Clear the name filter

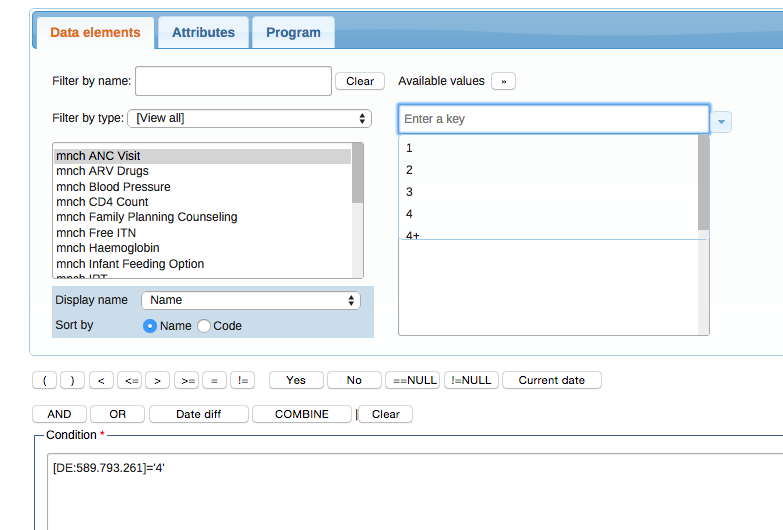click(x=360, y=81)
